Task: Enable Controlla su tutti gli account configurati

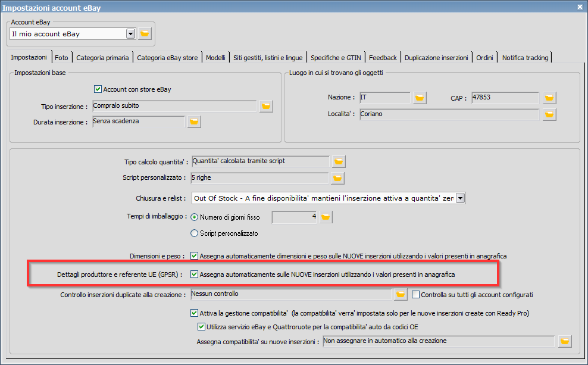Action: pyautogui.click(x=415, y=295)
